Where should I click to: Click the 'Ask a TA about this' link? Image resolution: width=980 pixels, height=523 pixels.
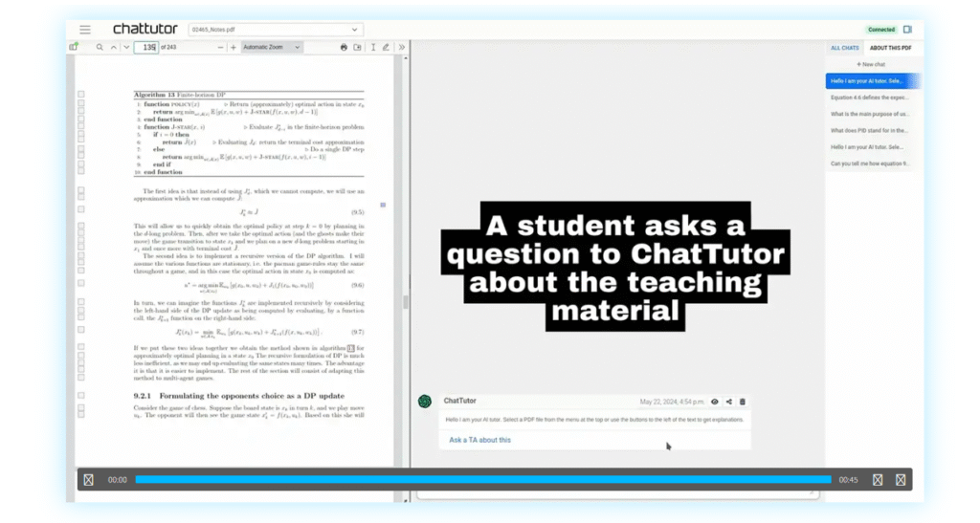[x=480, y=440]
